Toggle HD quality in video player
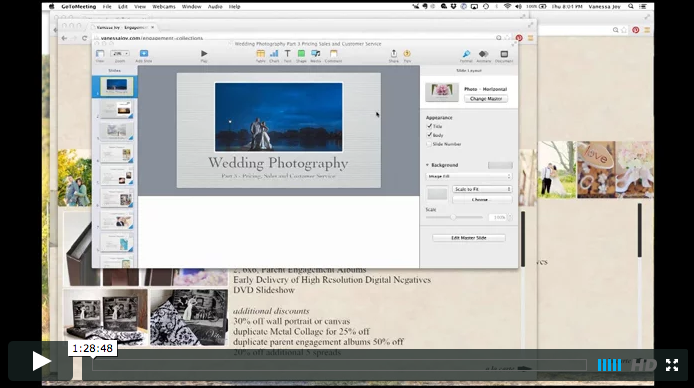 coord(644,365)
